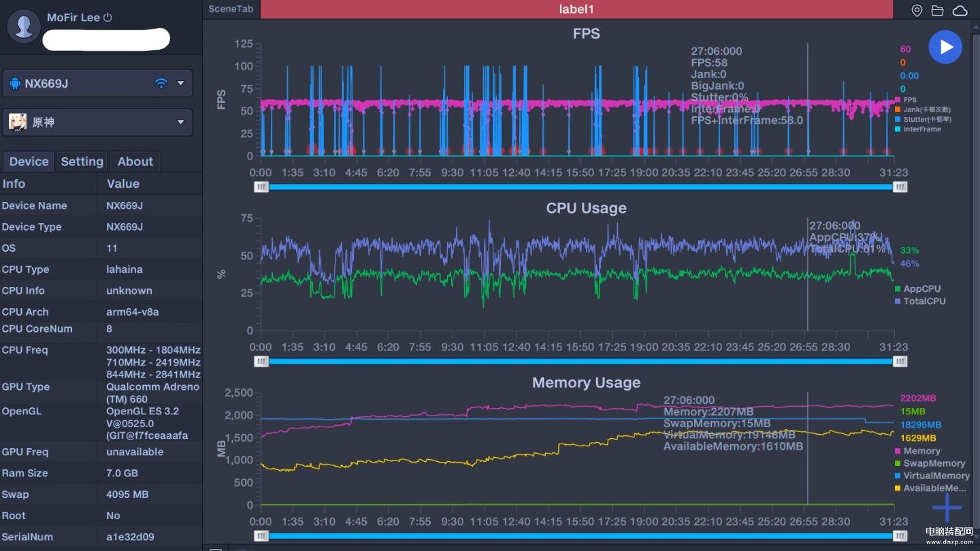Click the right range handle under Memory Usage chart
This screenshot has width=980, height=551.
900,536
